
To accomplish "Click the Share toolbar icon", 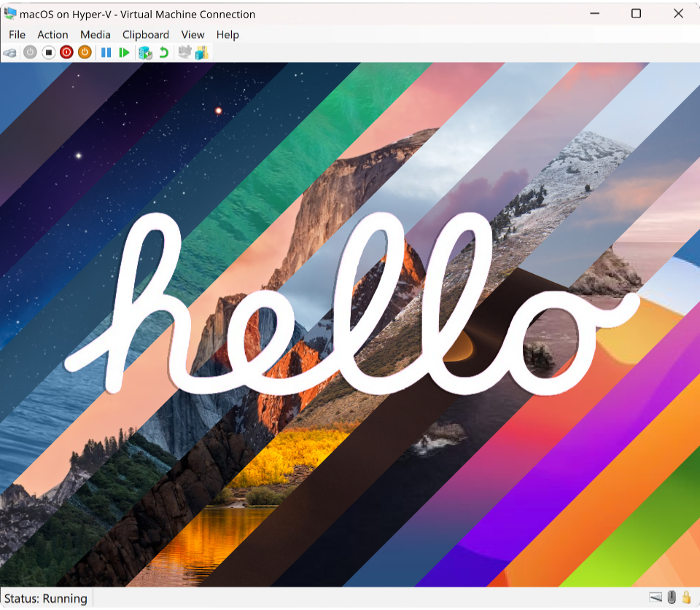I will [202, 52].
